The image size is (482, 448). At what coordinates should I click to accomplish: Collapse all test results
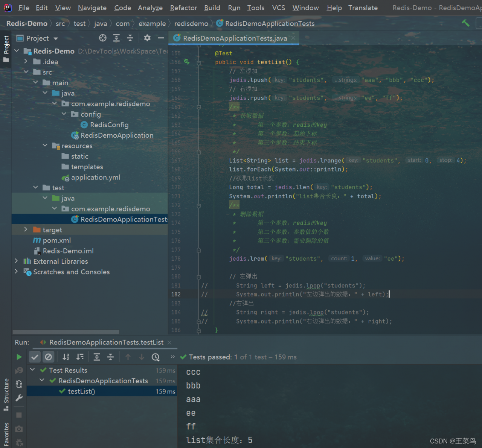coord(110,357)
